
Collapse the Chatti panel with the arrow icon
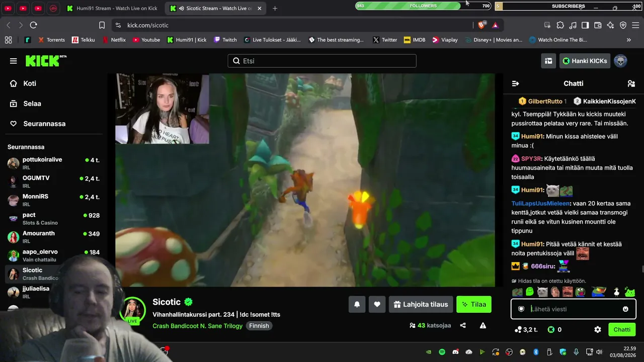click(x=515, y=83)
